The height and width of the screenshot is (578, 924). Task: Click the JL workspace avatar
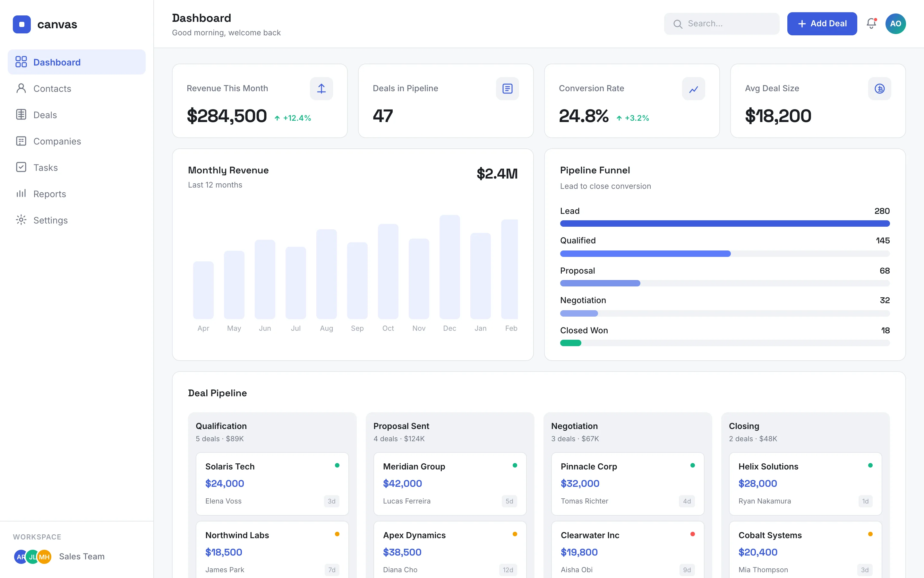[32, 556]
